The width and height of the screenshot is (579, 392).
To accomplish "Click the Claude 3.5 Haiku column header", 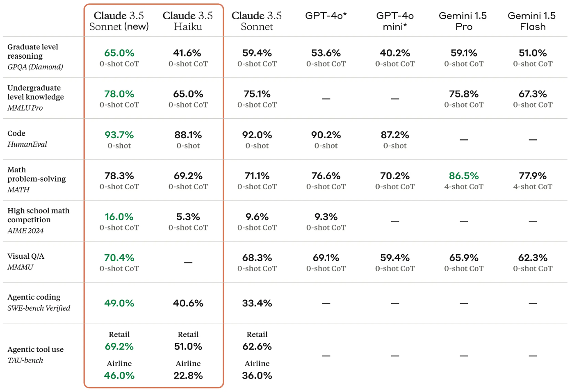I will pos(188,21).
